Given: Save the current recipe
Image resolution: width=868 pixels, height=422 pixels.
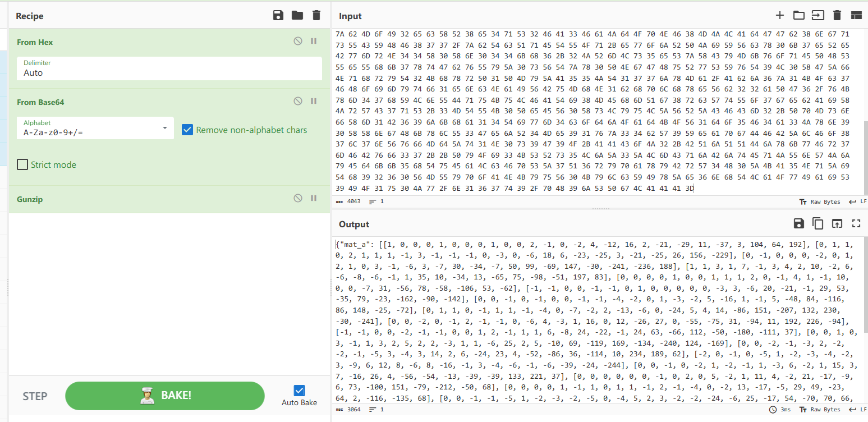Looking at the screenshot, I should [278, 16].
